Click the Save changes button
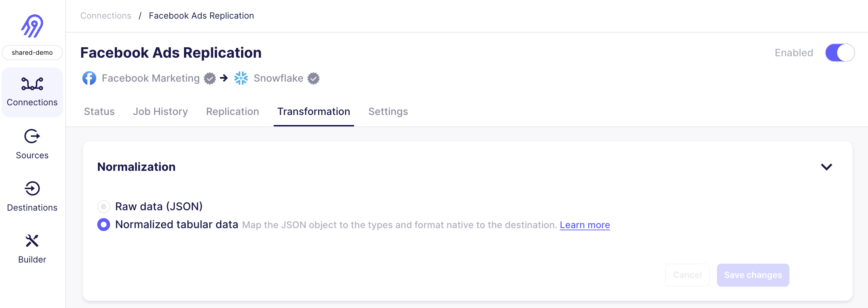868x308 pixels. (753, 275)
